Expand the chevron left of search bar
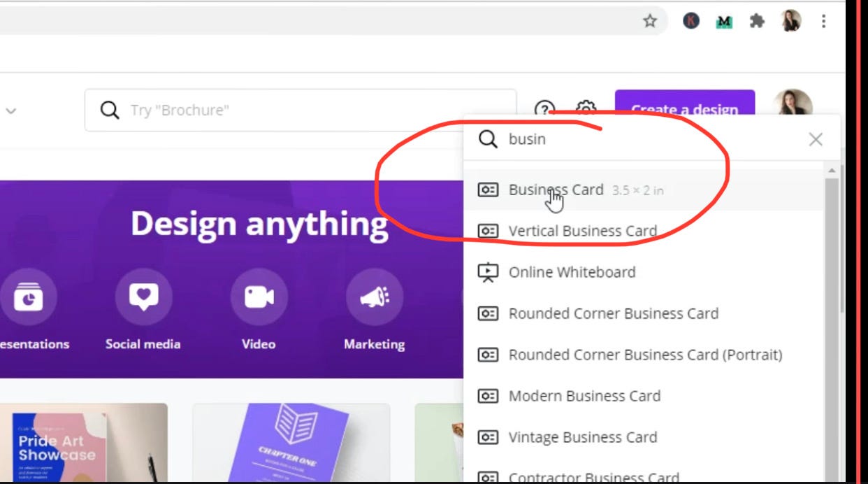868x484 pixels. pyautogui.click(x=11, y=111)
